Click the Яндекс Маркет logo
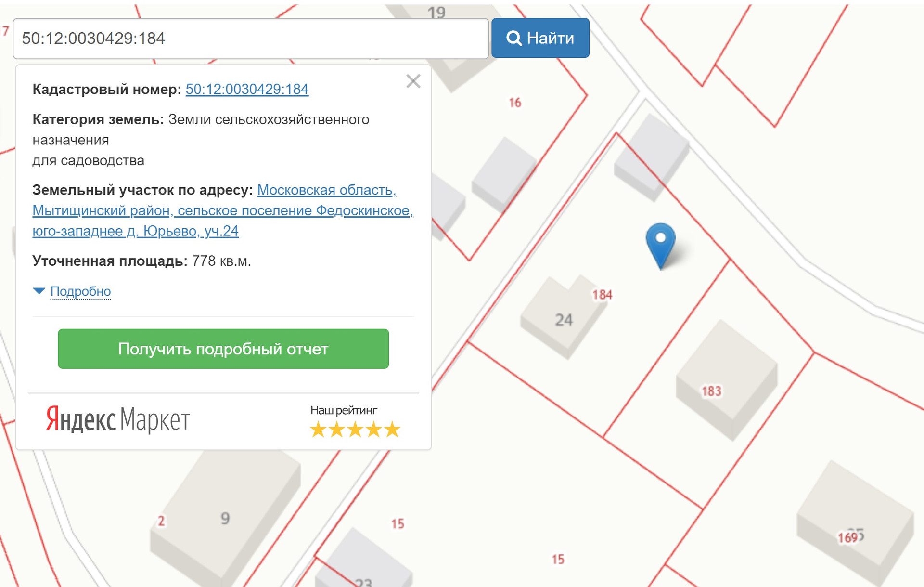Image resolution: width=924 pixels, height=587 pixels. (118, 419)
